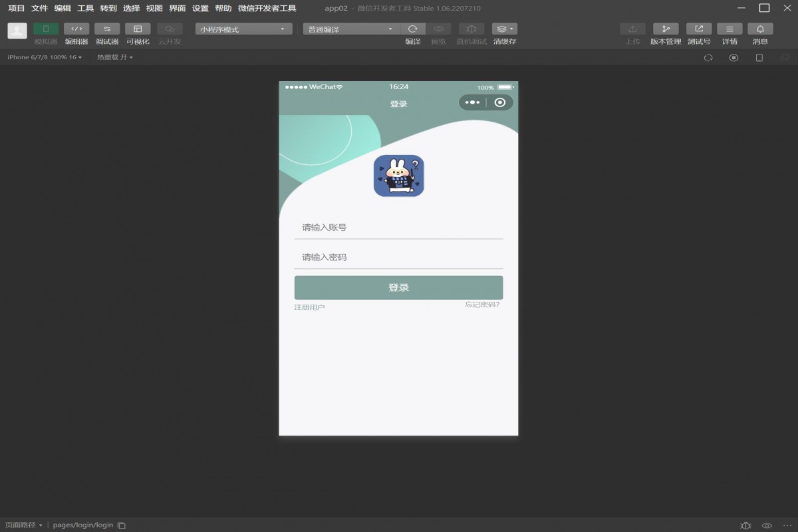Click the 忘记密码? link
The height and width of the screenshot is (532, 798).
pyautogui.click(x=482, y=305)
